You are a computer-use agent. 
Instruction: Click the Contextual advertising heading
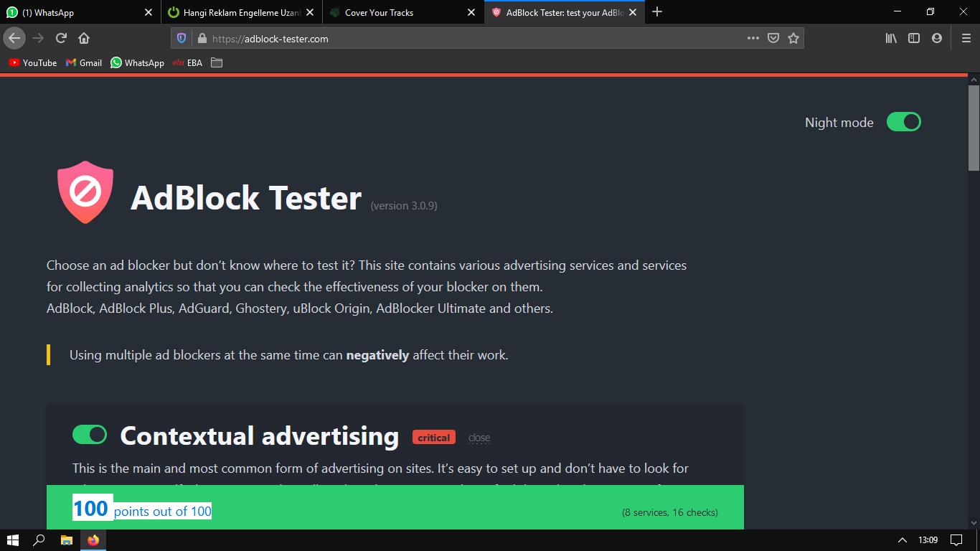(x=259, y=435)
